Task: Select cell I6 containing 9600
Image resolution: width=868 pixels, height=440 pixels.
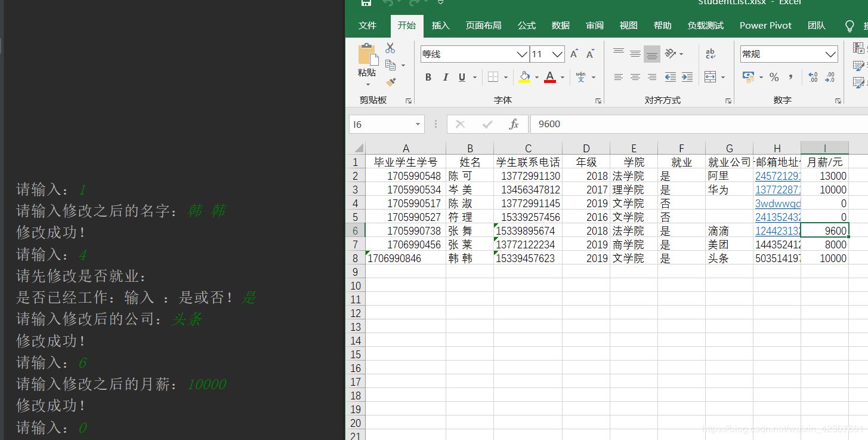Action: click(825, 230)
